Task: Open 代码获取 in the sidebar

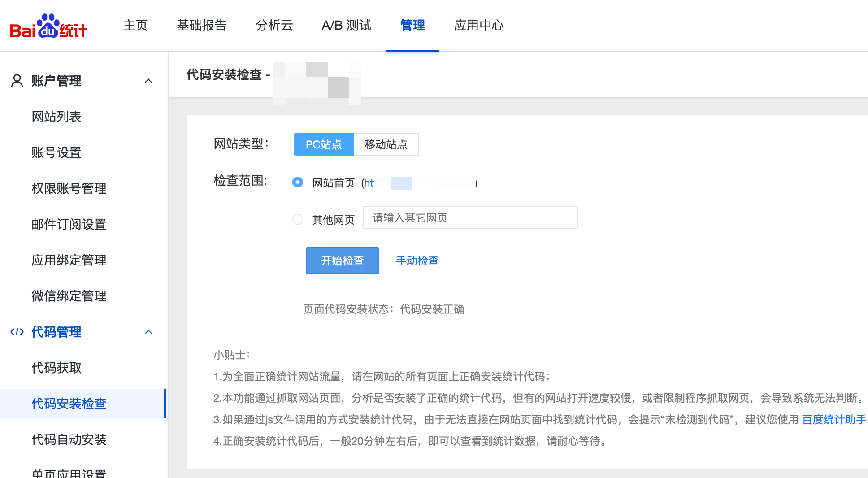Action: click(56, 368)
